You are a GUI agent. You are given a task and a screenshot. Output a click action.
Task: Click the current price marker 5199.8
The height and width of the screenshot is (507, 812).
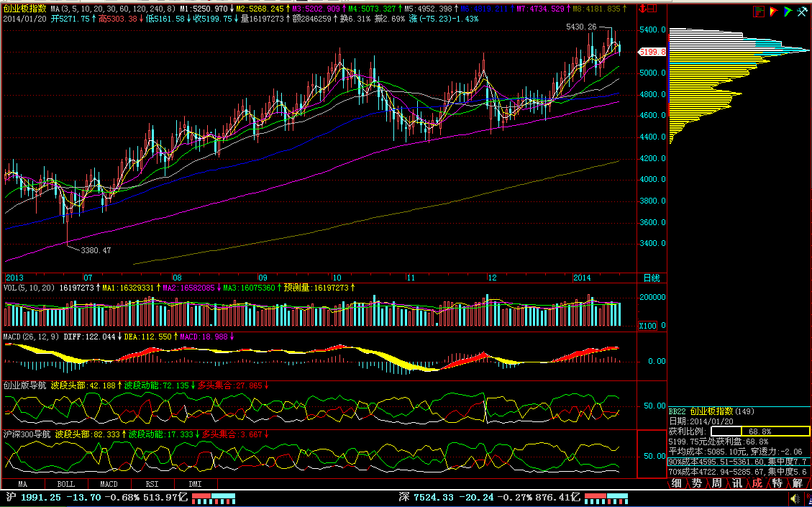pos(653,52)
